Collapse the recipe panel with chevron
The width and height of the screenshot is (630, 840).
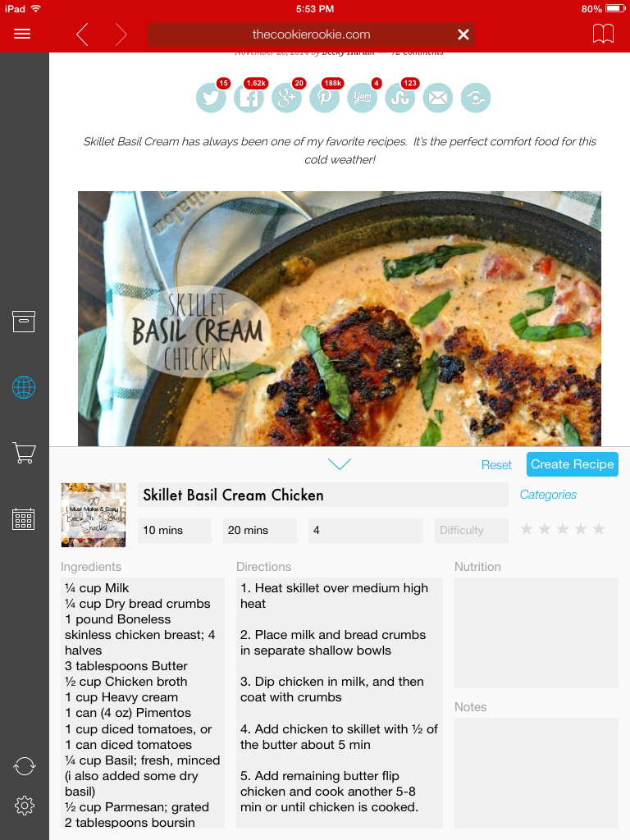point(339,464)
